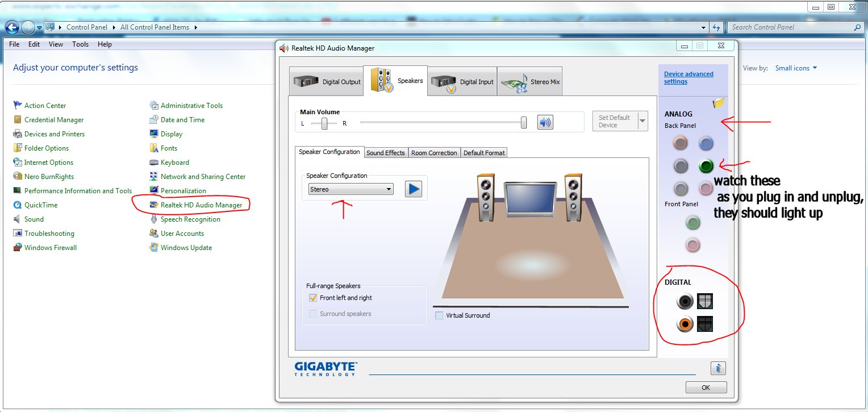Go back in Control Panel window
The height and width of the screenshot is (412, 868).
point(12,27)
